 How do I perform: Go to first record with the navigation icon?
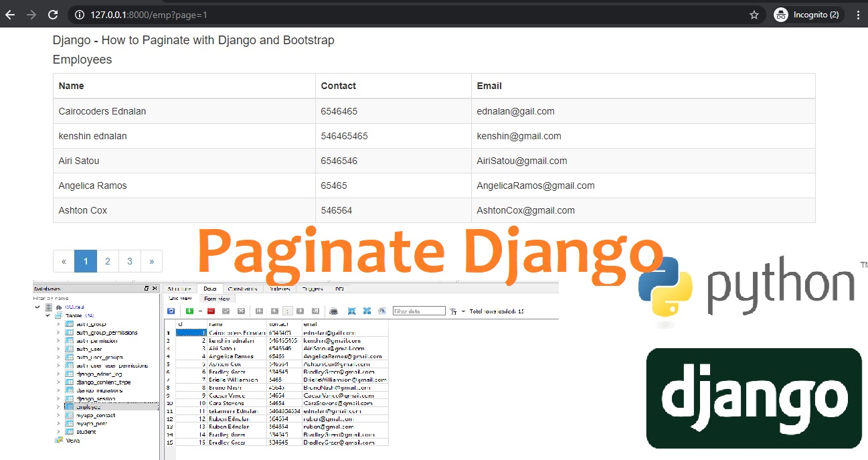[x=260, y=311]
